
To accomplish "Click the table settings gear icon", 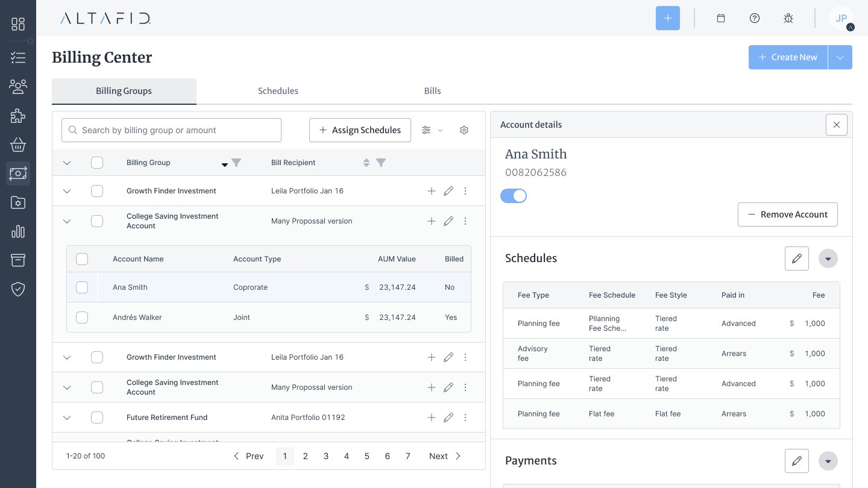I will (x=464, y=130).
